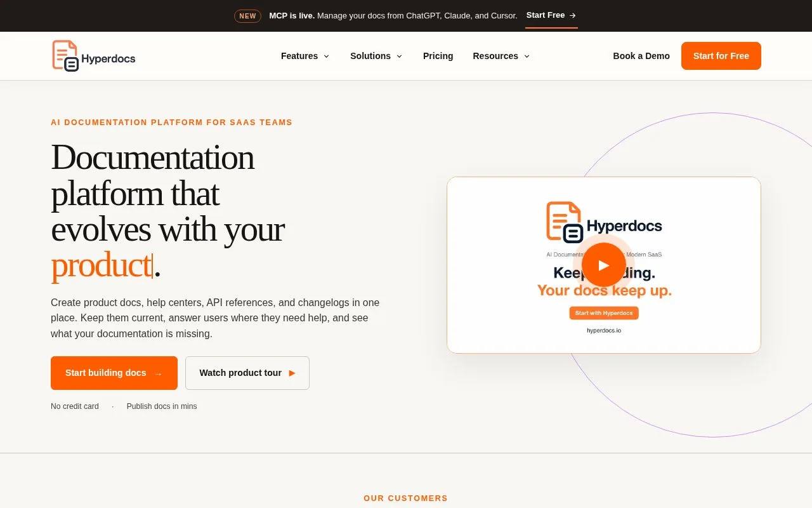Click Book a Demo link
Image resolution: width=812 pixels, height=508 pixels.
[641, 56]
